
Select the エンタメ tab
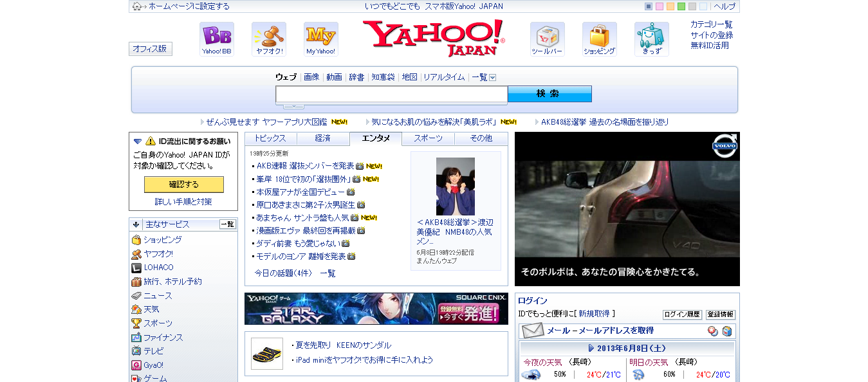tap(376, 138)
